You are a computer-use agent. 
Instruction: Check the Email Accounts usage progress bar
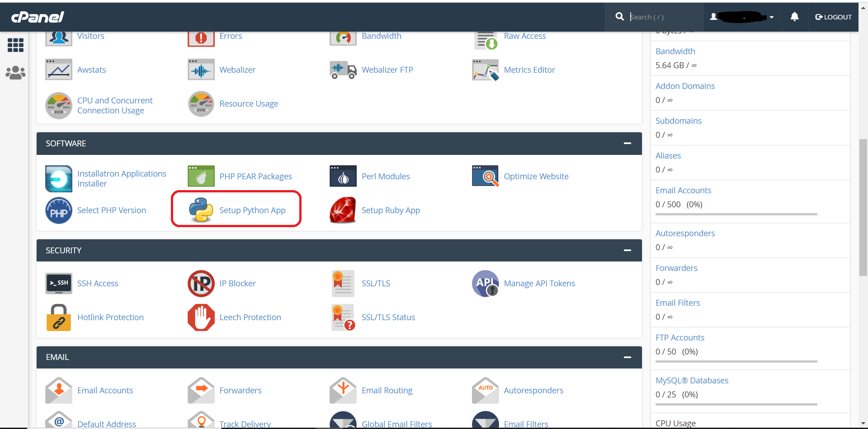[x=736, y=214]
